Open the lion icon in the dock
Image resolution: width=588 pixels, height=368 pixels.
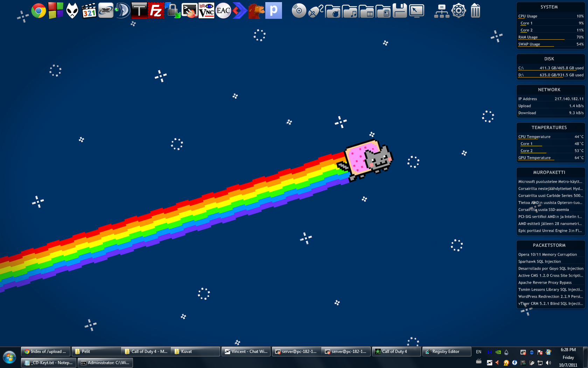pos(256,11)
